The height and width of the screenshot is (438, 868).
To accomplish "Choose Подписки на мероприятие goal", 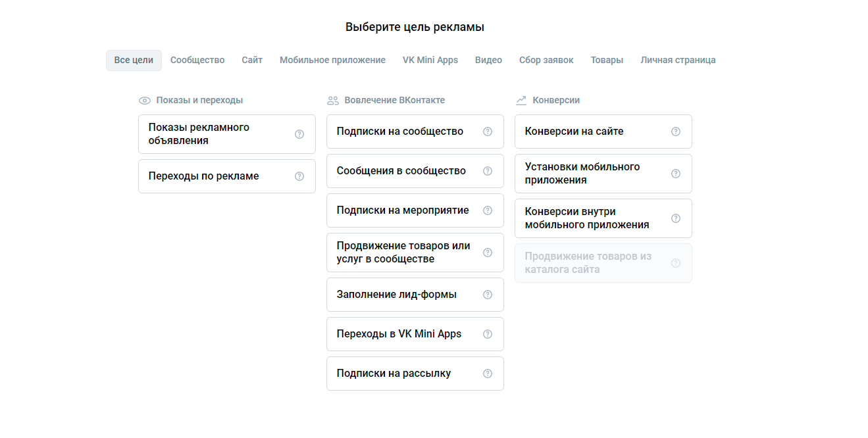I will tap(403, 210).
